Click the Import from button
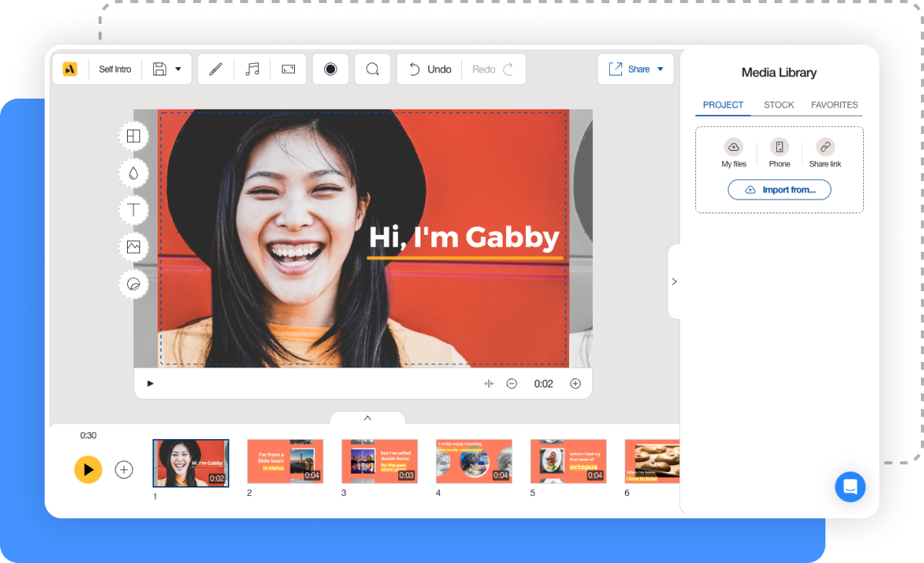The height and width of the screenshot is (563, 924). [x=779, y=189]
